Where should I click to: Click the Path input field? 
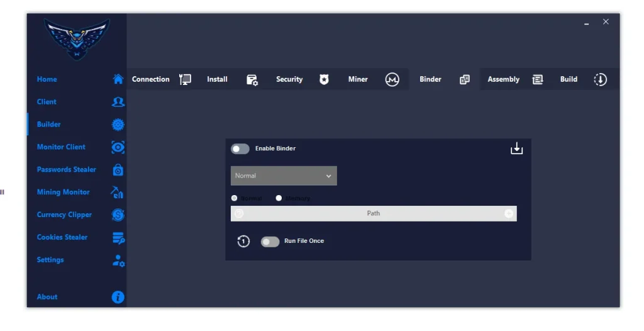tap(374, 213)
